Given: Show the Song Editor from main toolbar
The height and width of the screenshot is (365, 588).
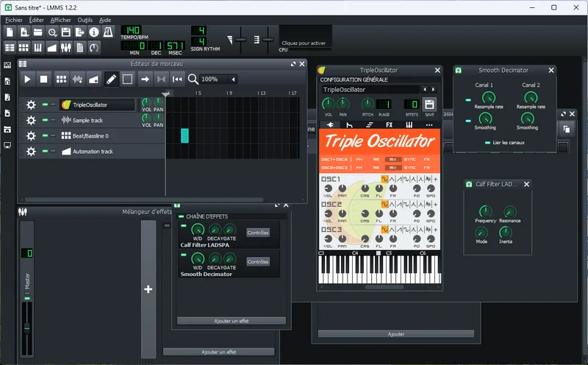Looking at the screenshot, I should tap(10, 48).
